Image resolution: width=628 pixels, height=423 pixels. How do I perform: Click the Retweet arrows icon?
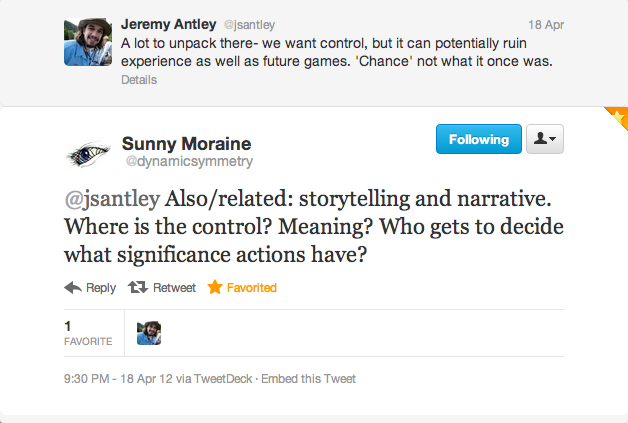click(x=138, y=287)
